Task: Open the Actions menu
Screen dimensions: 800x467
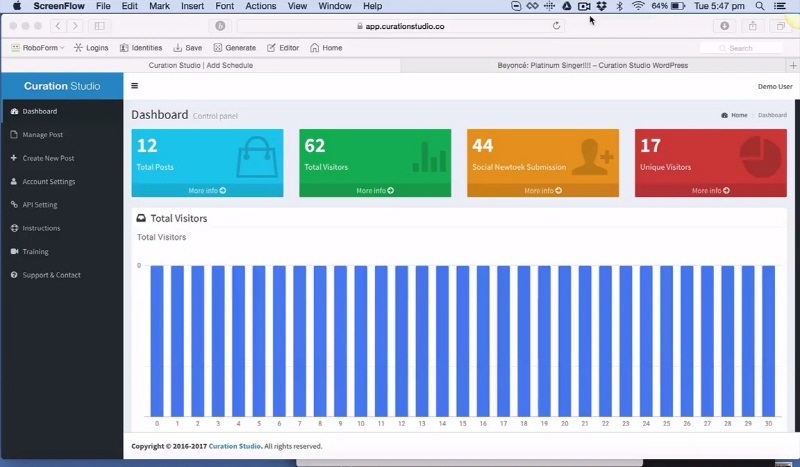Action: 261,6
